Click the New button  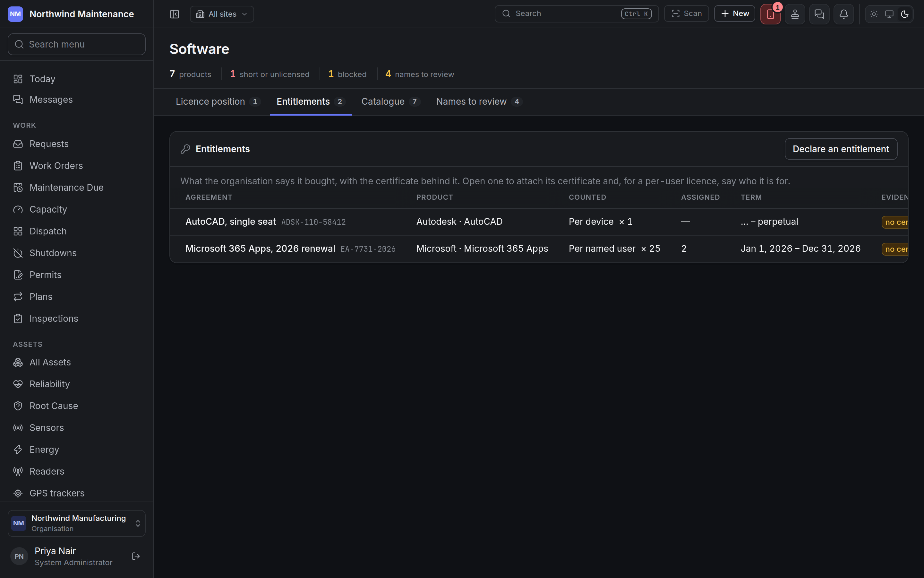tap(735, 14)
